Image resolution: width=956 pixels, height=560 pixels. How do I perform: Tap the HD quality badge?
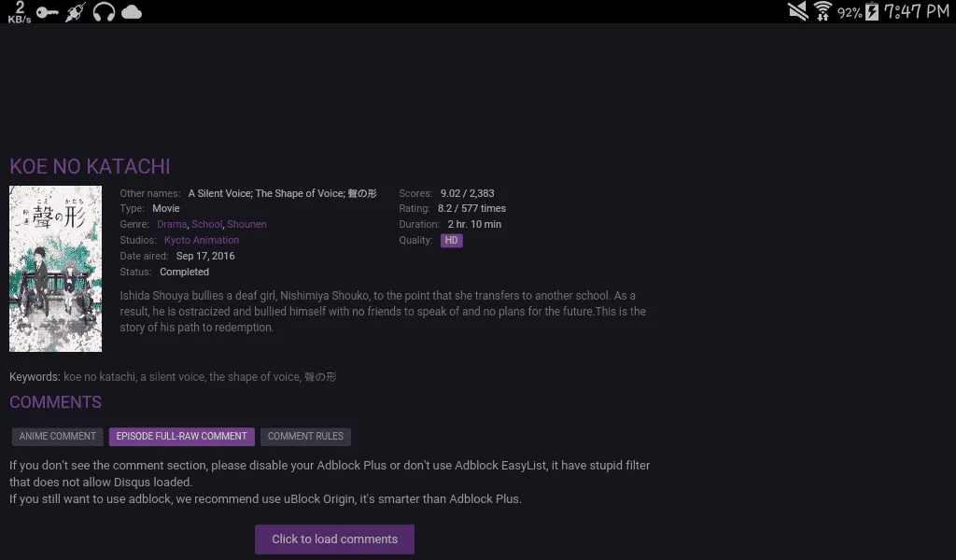[451, 240]
